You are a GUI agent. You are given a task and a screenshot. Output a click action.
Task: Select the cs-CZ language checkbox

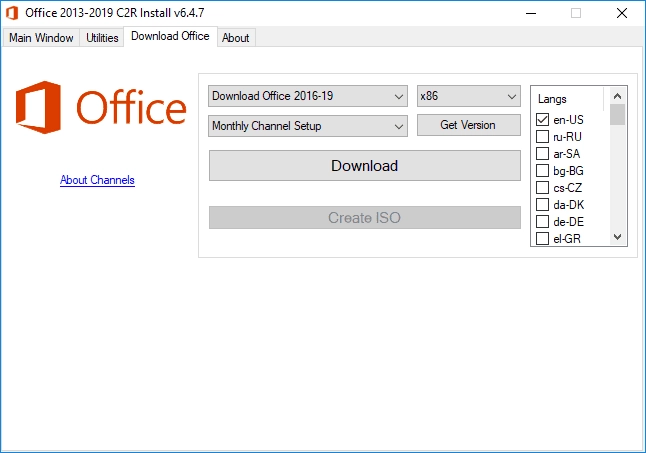coord(542,188)
